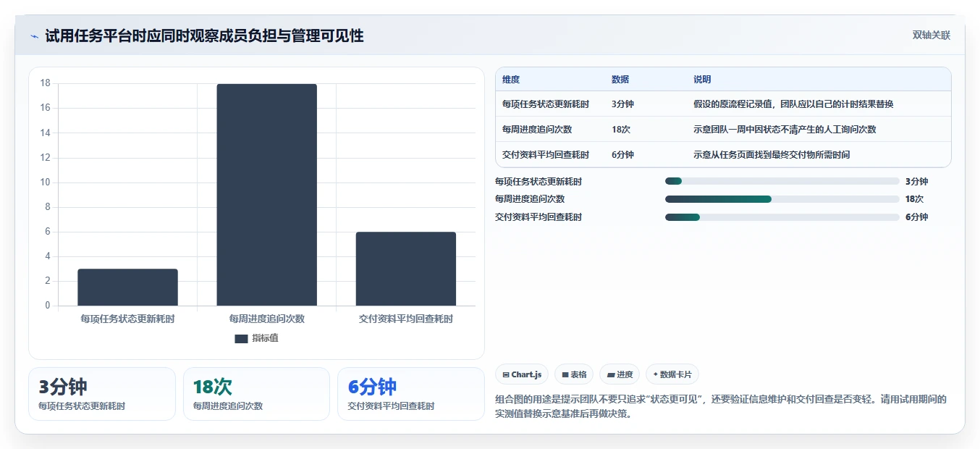
Task: Click the 18次 data card
Action: pyautogui.click(x=256, y=394)
